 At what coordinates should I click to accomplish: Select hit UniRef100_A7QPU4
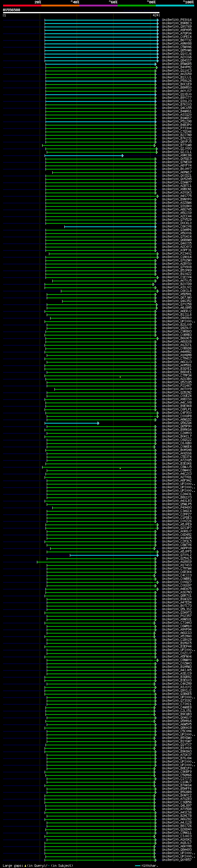177,33
